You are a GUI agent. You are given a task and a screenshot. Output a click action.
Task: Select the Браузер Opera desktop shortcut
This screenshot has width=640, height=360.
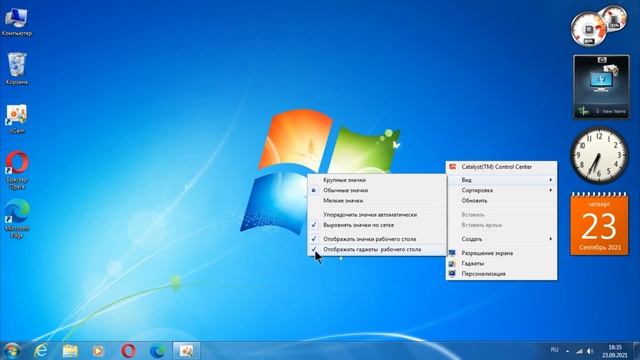(x=17, y=170)
